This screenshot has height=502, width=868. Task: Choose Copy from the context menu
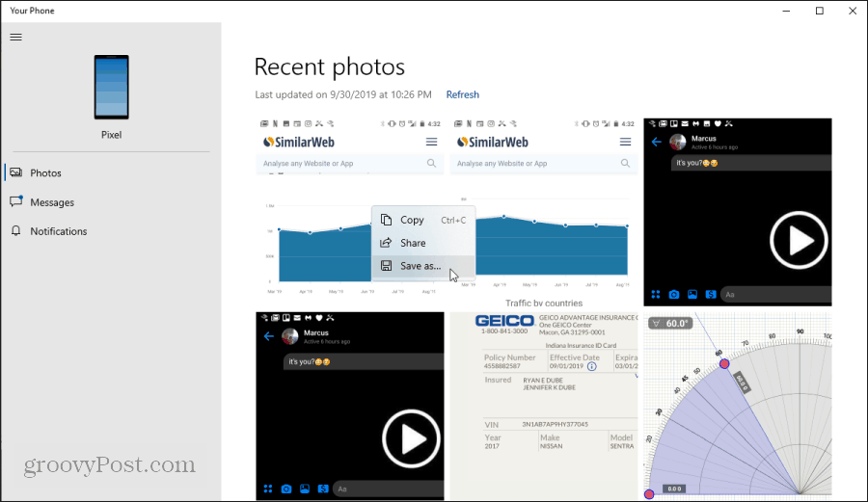pyautogui.click(x=423, y=220)
